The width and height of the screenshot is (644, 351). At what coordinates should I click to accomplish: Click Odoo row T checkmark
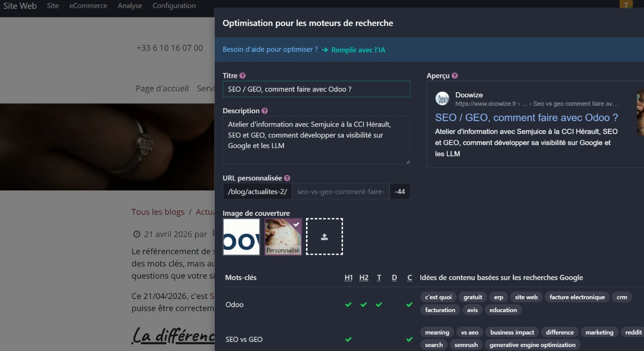(379, 305)
